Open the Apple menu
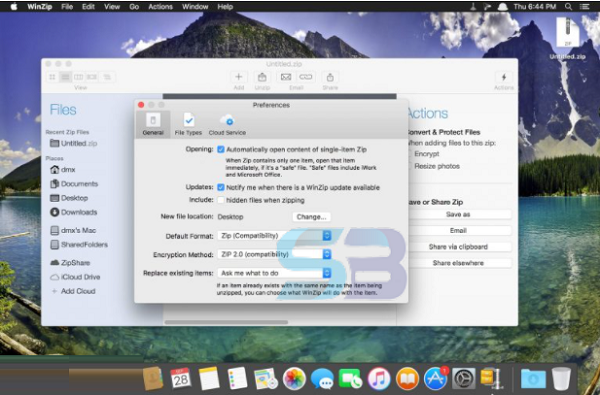Screen dimensions: 600x395 point(14,7)
